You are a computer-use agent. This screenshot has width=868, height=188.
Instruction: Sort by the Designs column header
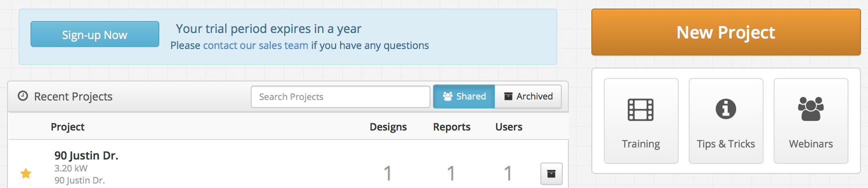388,127
